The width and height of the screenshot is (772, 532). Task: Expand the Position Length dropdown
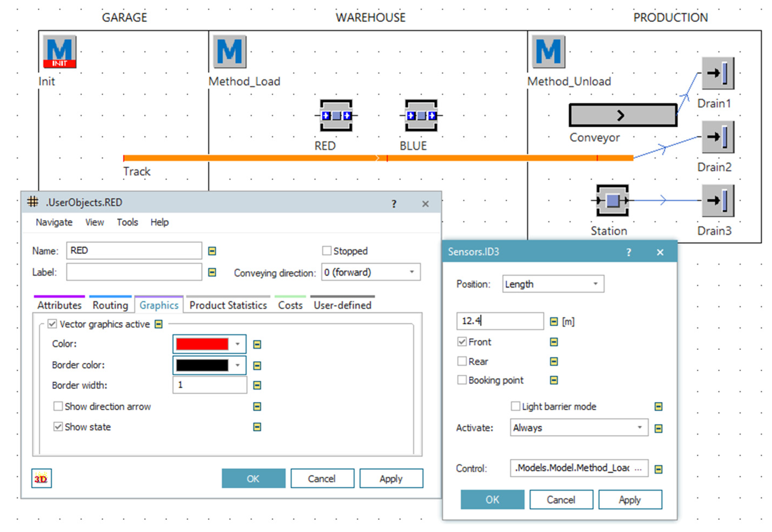tap(553, 284)
